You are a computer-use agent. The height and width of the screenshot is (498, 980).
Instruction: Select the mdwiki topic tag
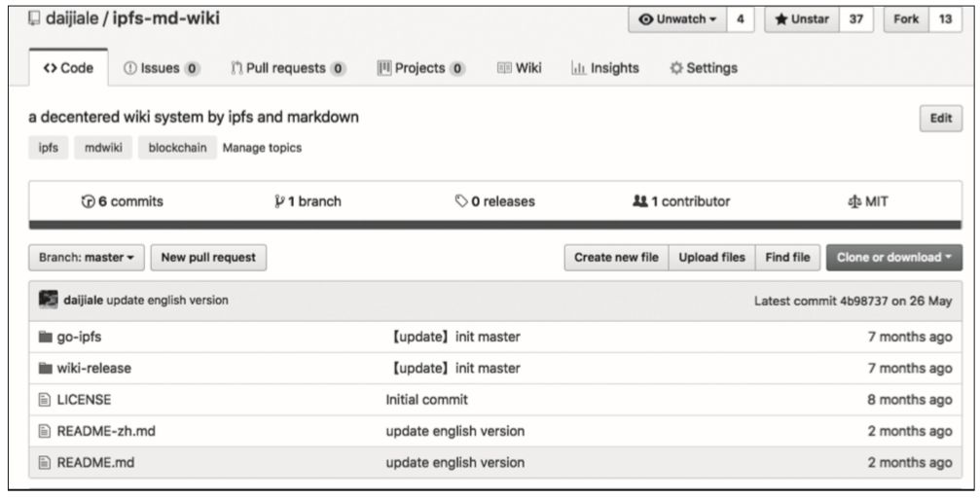103,148
